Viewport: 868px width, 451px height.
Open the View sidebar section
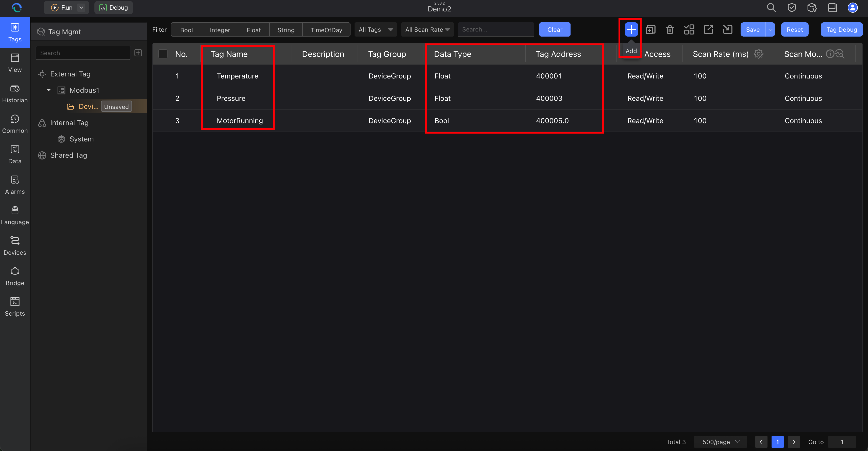(x=15, y=63)
